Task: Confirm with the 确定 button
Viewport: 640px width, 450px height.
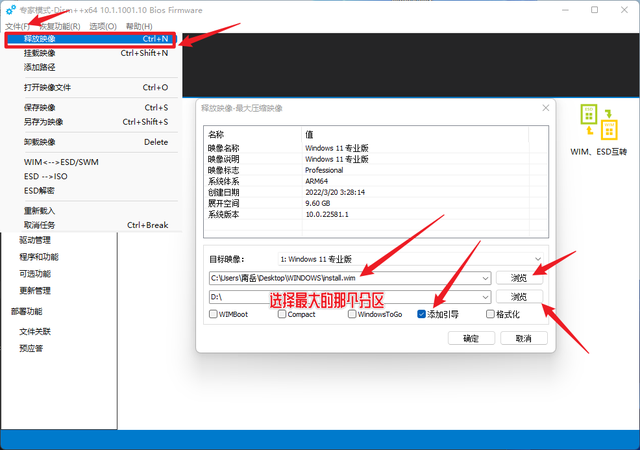Action: pyautogui.click(x=471, y=338)
